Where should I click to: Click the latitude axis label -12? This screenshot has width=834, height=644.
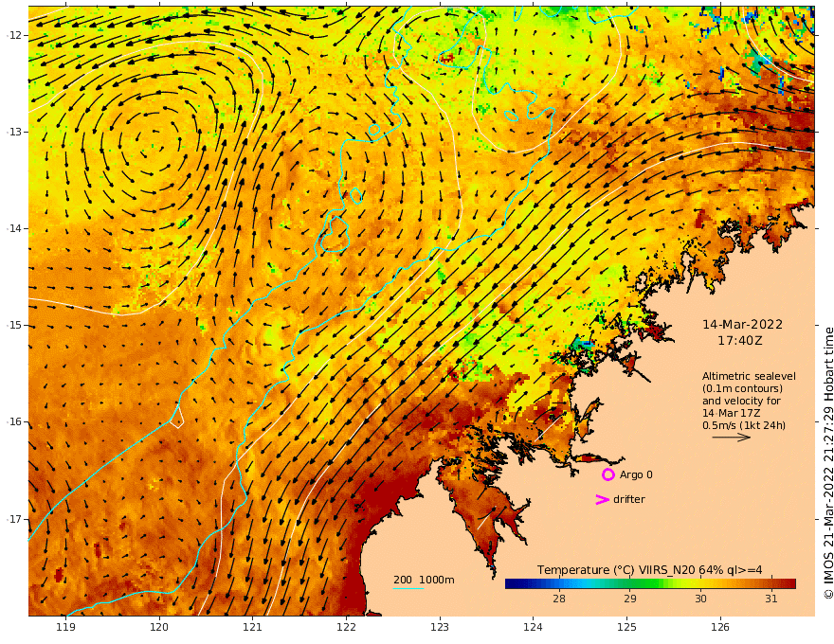pos(14,35)
